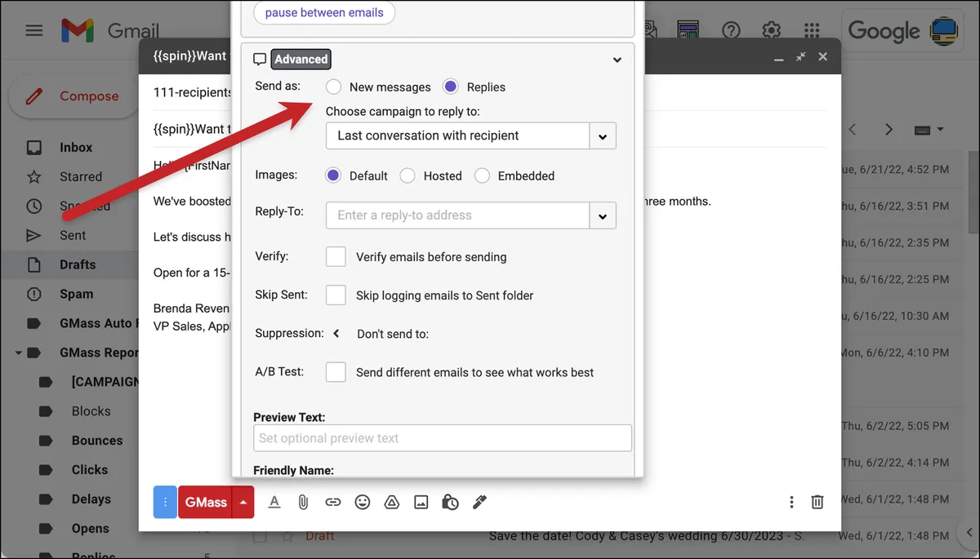Open text formatting options icon
This screenshot has width=980, height=559.
pyautogui.click(x=274, y=503)
